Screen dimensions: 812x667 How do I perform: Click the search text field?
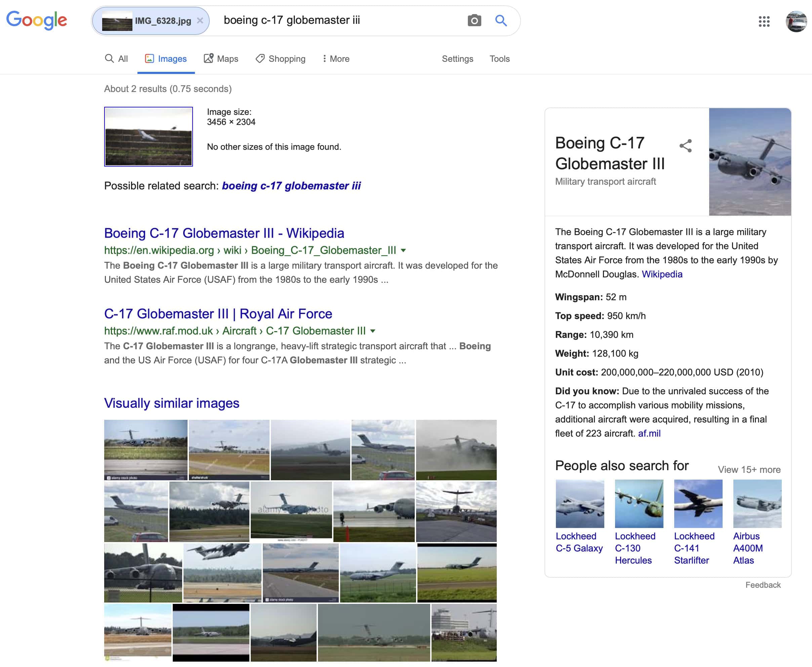tap(338, 20)
